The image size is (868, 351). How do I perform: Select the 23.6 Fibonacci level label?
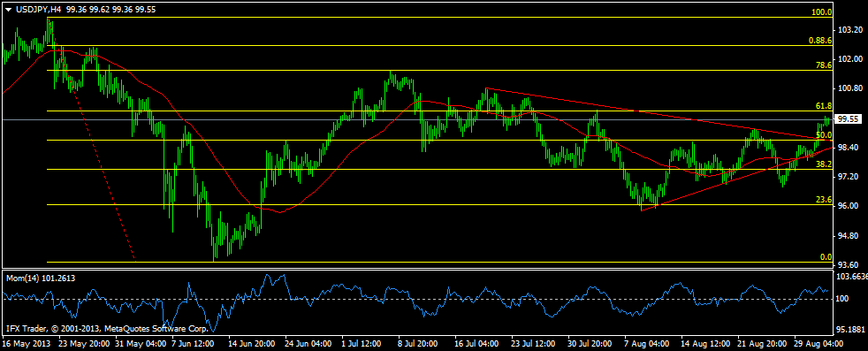824,200
